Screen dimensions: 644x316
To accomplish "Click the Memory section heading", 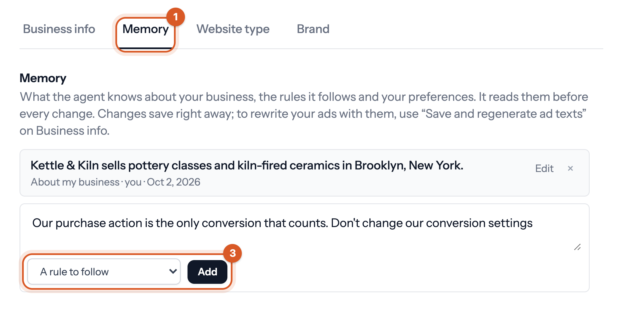I will (43, 78).
